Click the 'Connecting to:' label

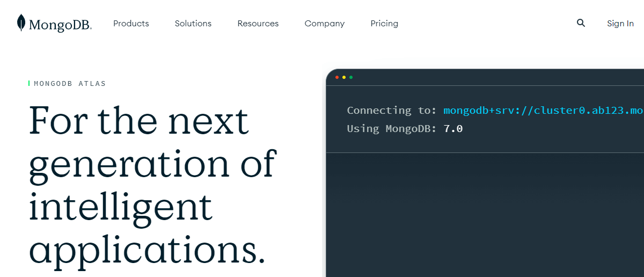(x=392, y=111)
